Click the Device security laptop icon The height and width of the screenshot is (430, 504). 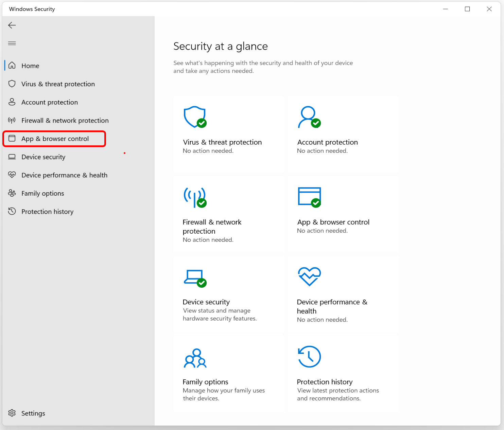click(195, 277)
